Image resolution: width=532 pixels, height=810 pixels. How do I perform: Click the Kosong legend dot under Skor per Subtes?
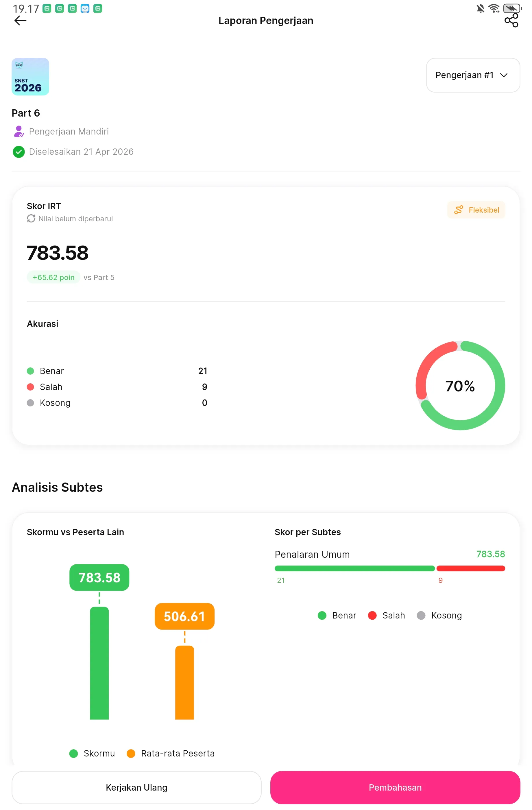[421, 615]
